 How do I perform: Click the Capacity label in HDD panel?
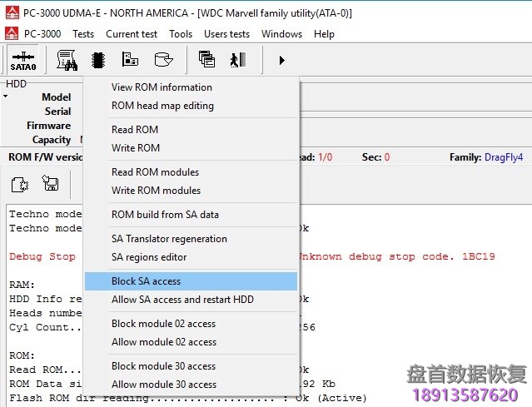(x=52, y=140)
